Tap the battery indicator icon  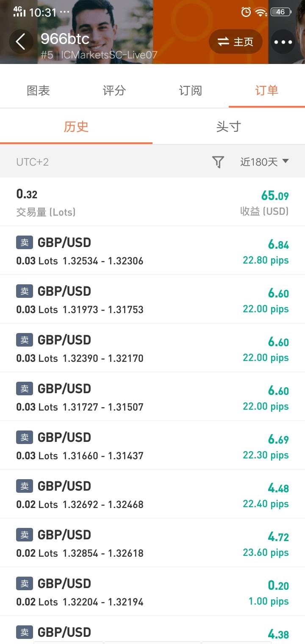click(x=281, y=12)
